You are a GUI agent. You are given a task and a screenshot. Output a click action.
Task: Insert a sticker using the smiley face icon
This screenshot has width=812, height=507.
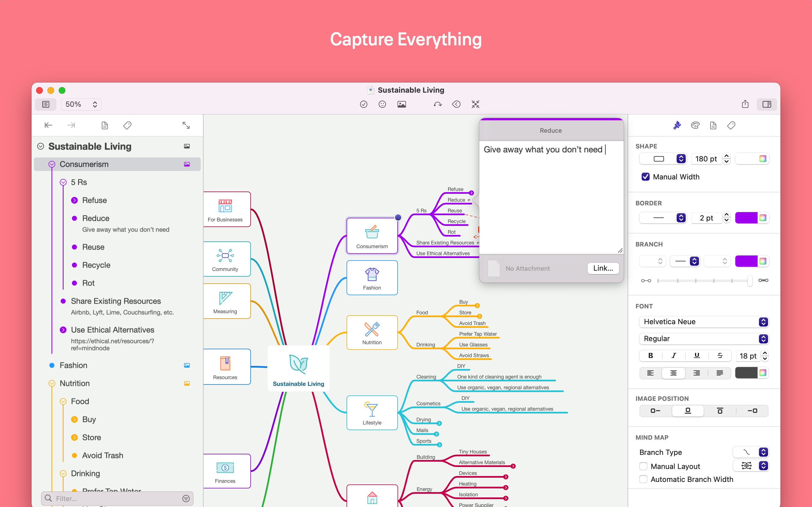coord(382,104)
